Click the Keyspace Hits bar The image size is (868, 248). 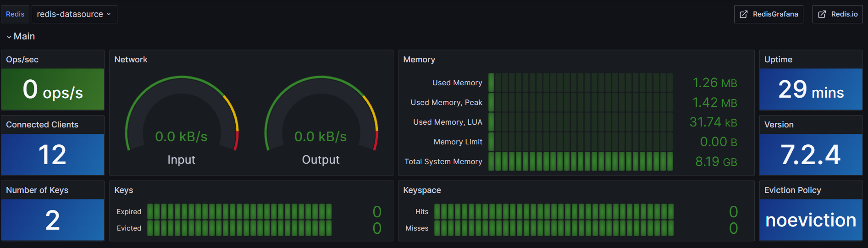click(553, 211)
